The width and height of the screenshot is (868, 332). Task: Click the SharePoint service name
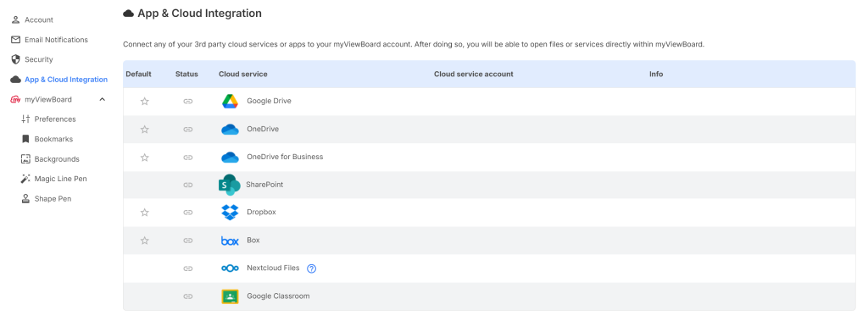264,185
